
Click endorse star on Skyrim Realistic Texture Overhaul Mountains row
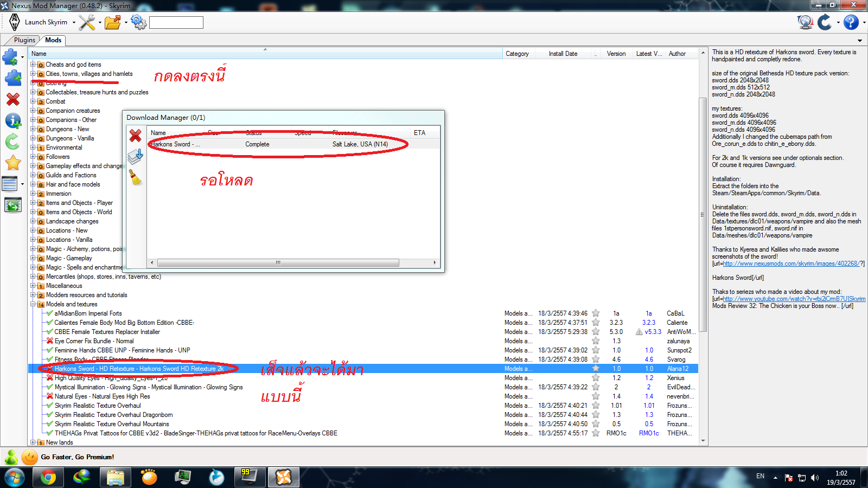[x=596, y=424]
